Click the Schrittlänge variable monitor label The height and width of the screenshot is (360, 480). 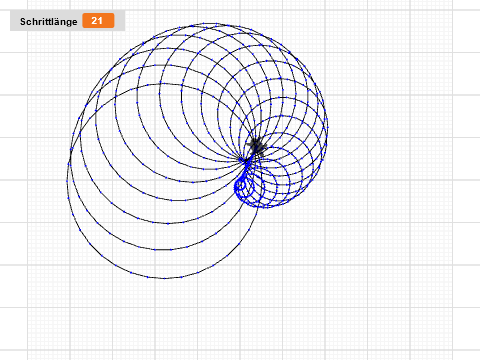pos(49,22)
